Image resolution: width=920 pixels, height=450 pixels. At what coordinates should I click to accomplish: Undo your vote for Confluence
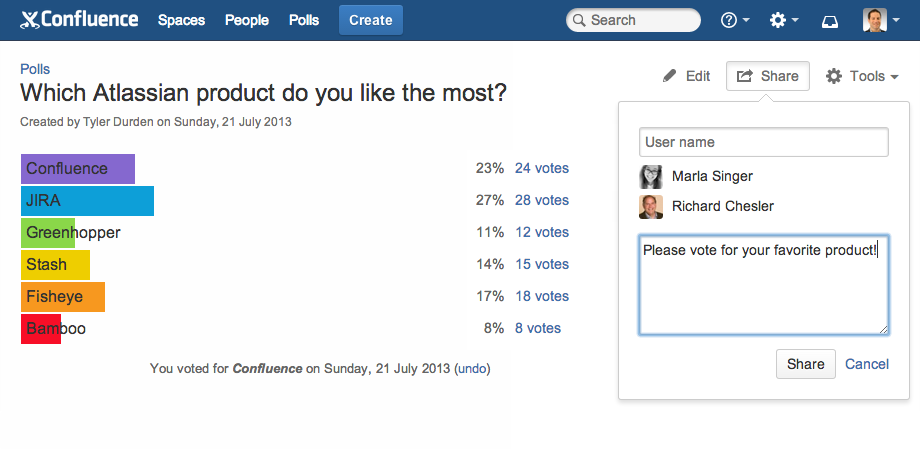point(472,369)
